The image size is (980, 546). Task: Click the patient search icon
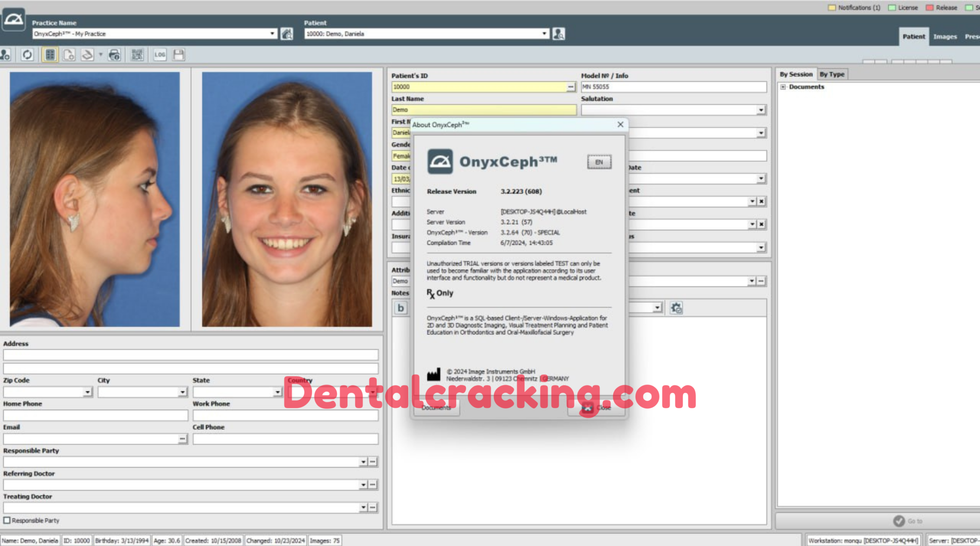point(559,34)
